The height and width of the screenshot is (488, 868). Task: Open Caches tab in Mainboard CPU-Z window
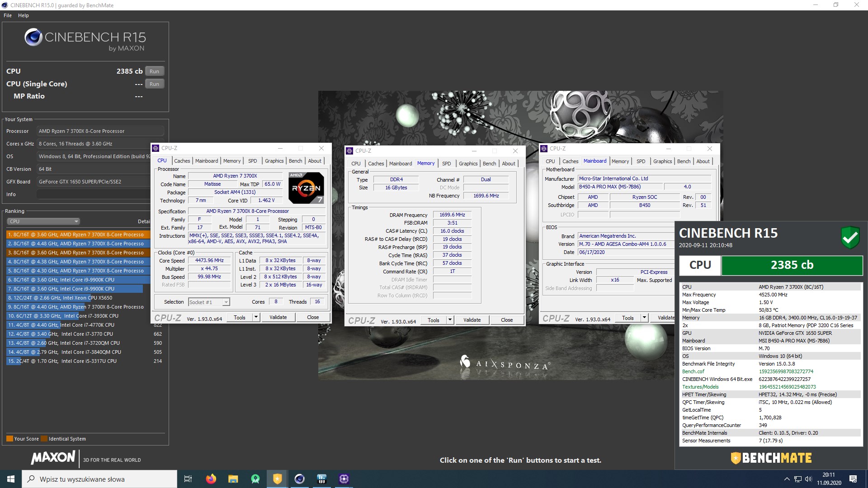click(x=571, y=161)
